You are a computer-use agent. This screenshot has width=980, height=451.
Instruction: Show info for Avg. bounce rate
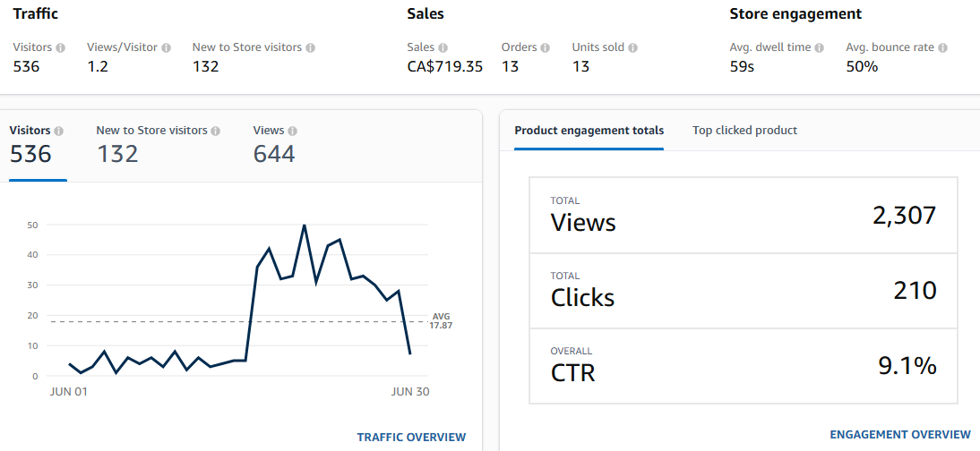coord(942,47)
